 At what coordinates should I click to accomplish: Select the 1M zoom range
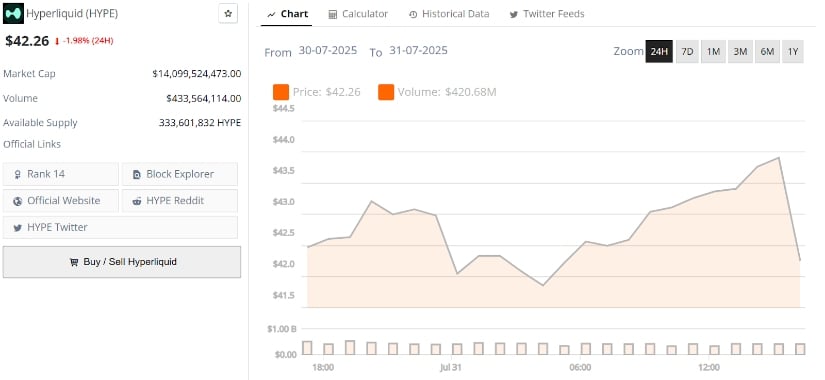point(713,52)
